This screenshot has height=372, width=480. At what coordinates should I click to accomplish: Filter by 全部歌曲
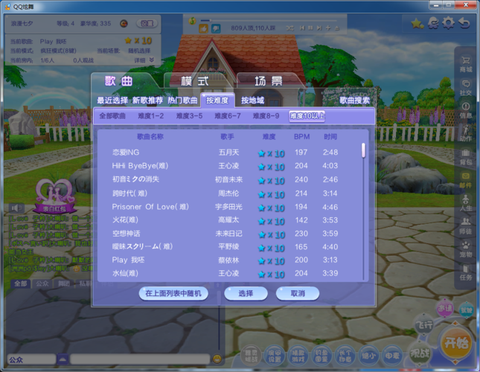(x=112, y=116)
